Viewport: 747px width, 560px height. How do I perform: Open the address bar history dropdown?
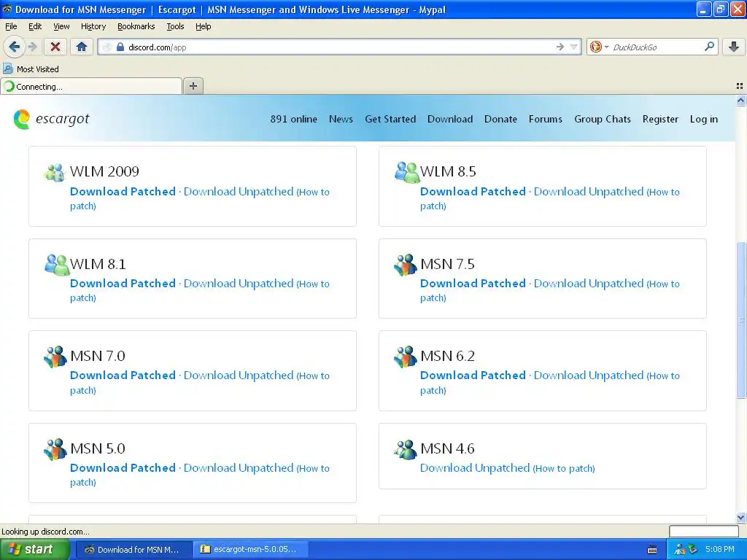tap(573, 47)
